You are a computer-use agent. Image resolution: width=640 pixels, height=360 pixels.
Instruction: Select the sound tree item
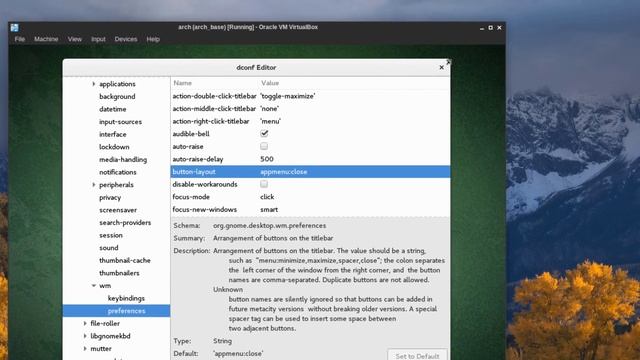[x=109, y=248]
